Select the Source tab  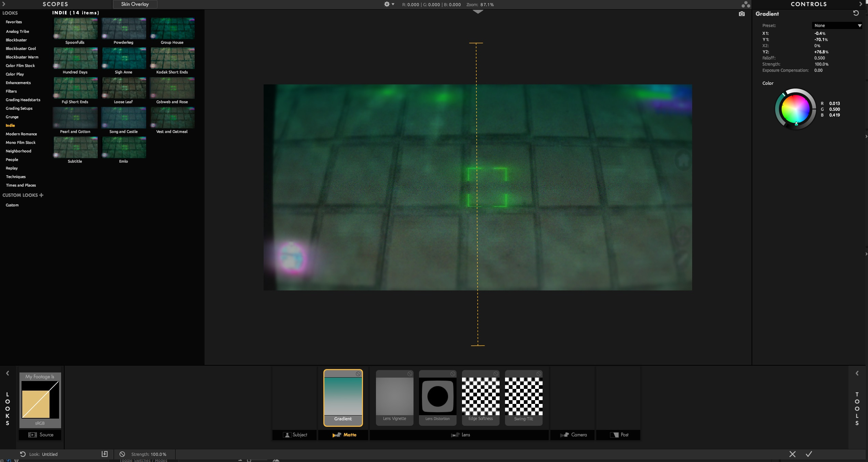click(x=40, y=435)
